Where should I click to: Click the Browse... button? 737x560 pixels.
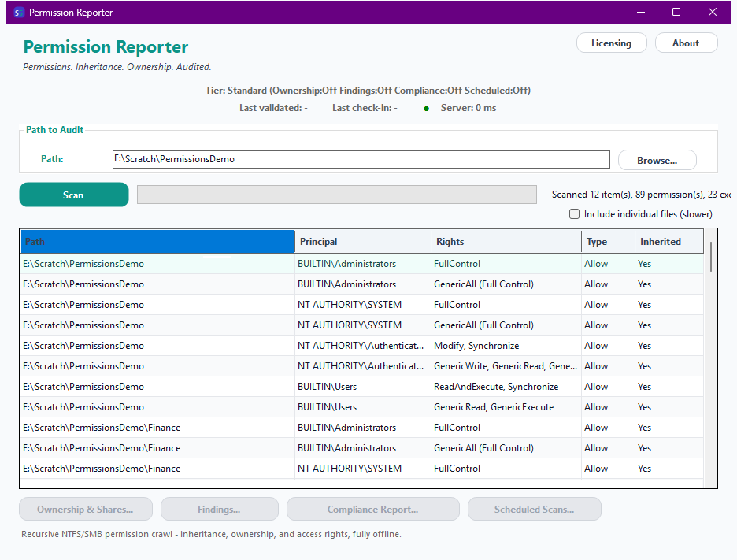click(x=657, y=161)
